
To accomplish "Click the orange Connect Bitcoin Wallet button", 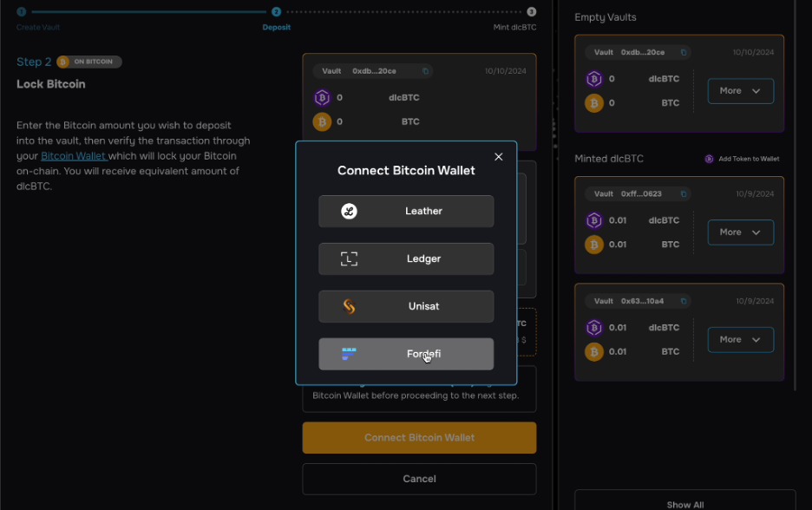I will pyautogui.click(x=419, y=437).
